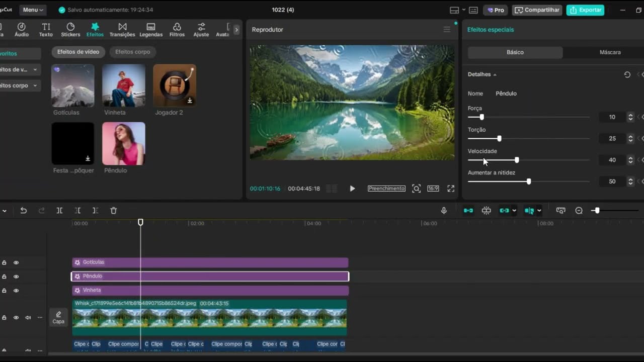Viewport: 644px width, 362px height.
Task: Show more media tabs with the arrow
Action: (x=236, y=30)
